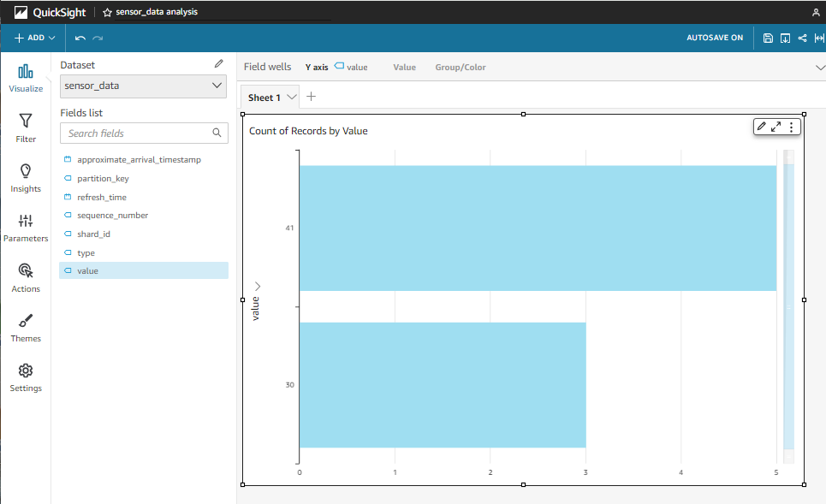Click the chart title Count of Records by Value
826x504 pixels.
(308, 131)
